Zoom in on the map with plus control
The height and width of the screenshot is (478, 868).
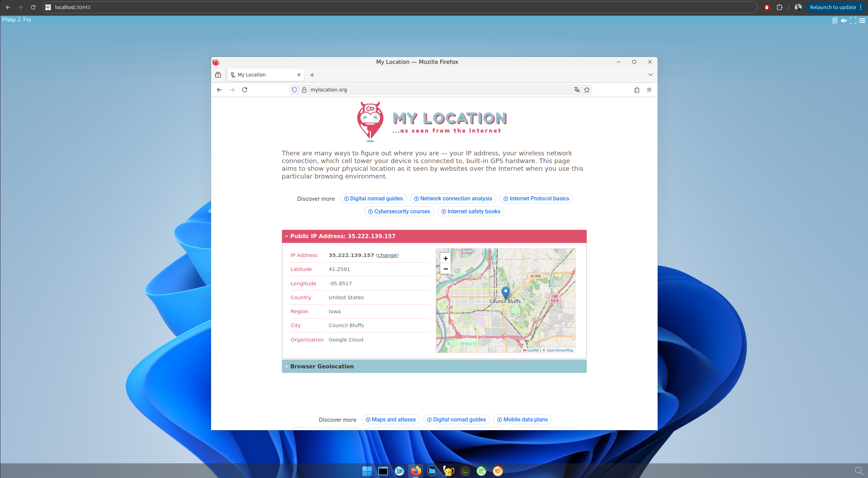point(446,258)
